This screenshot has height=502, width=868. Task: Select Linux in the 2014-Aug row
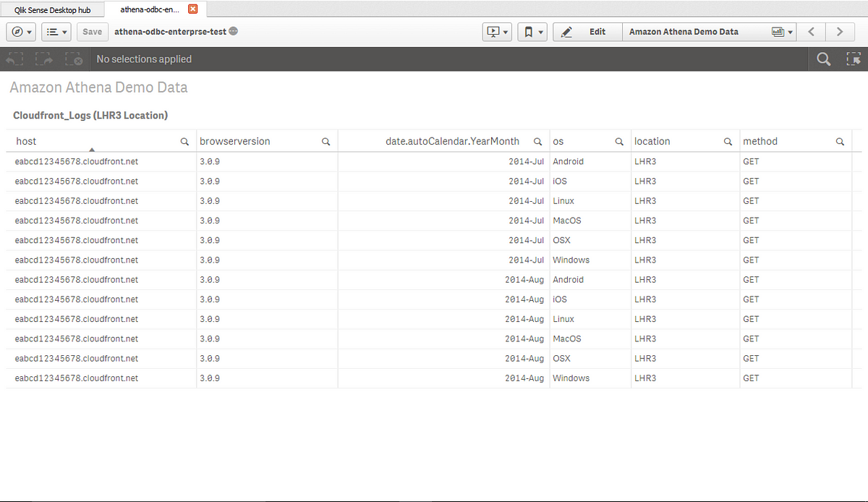563,318
